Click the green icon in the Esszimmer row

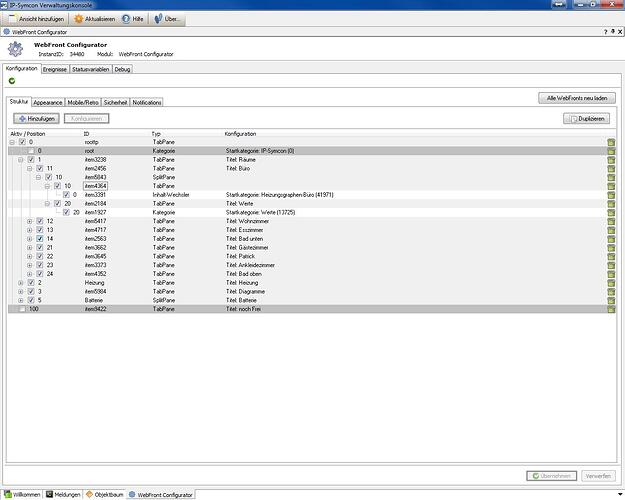pos(611,230)
